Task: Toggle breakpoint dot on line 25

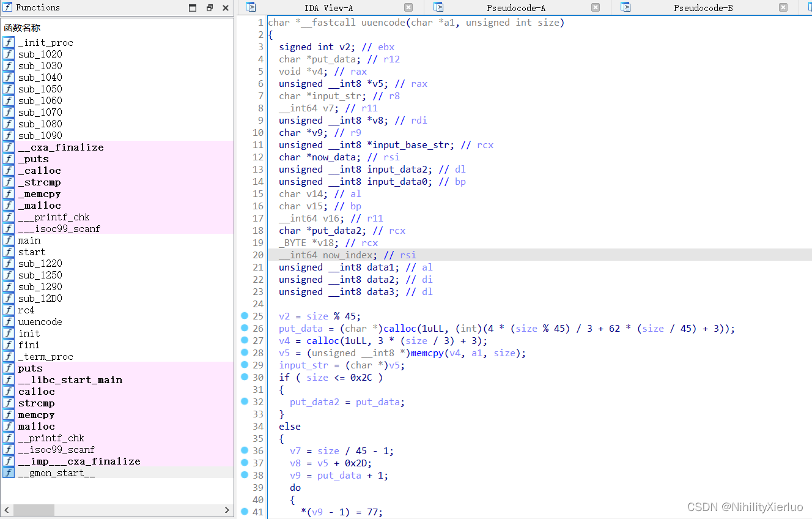Action: (x=245, y=316)
